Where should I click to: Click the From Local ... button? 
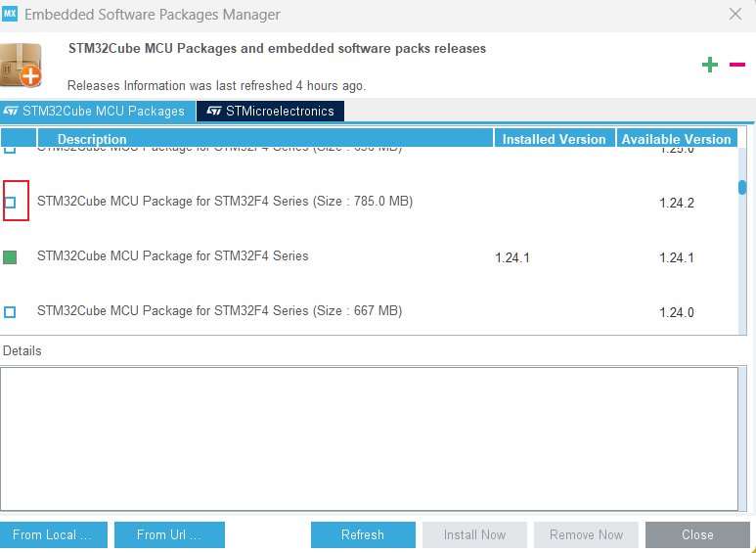pyautogui.click(x=54, y=534)
